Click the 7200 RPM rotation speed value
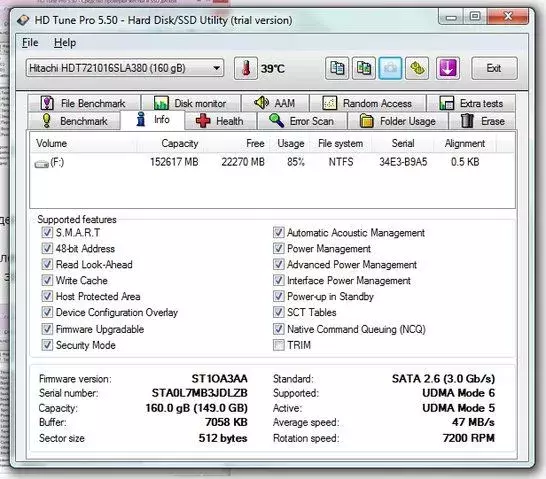Viewport: 546px width, 479px height. 469,438
